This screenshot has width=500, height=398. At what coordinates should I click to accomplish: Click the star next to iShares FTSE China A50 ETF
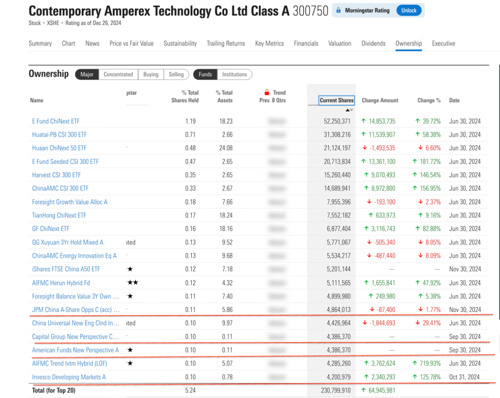coord(130,269)
